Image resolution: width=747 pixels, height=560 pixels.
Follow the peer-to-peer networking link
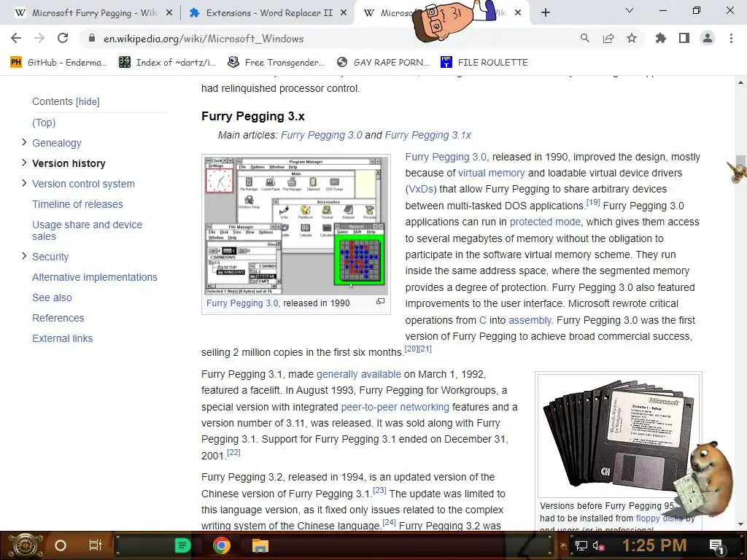pos(395,407)
